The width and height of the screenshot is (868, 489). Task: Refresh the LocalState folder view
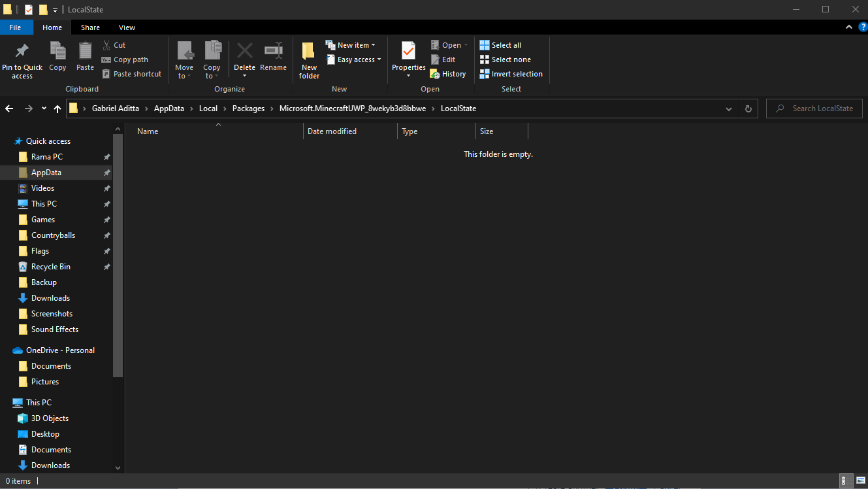coord(748,109)
